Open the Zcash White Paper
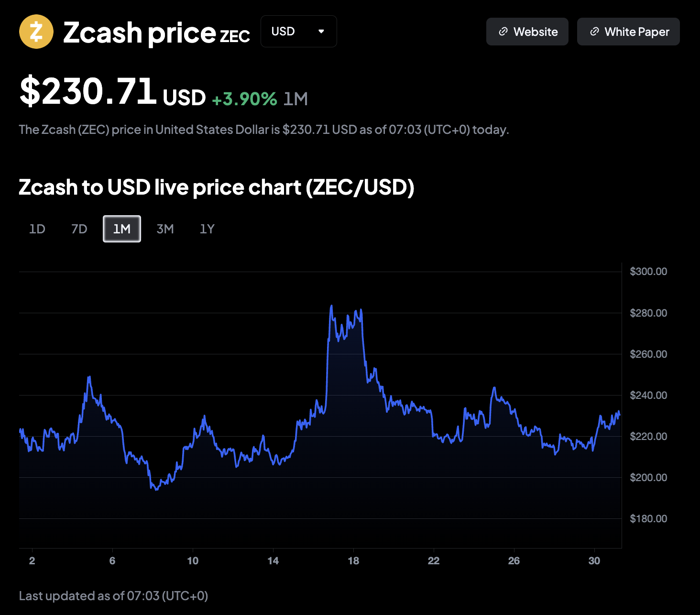The width and height of the screenshot is (700, 615). click(628, 32)
